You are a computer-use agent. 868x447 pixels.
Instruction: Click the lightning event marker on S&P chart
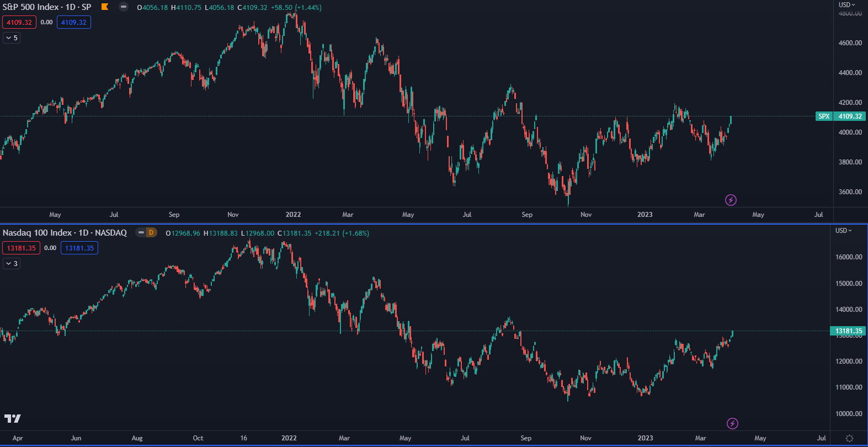coord(731,200)
